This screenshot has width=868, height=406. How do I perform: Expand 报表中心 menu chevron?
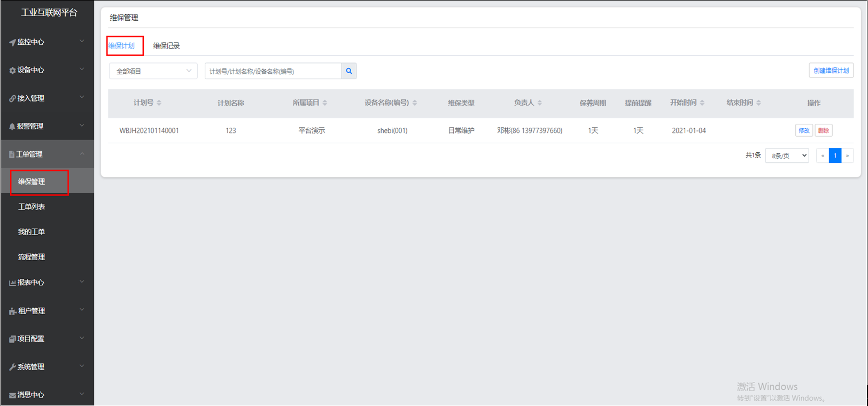point(82,282)
